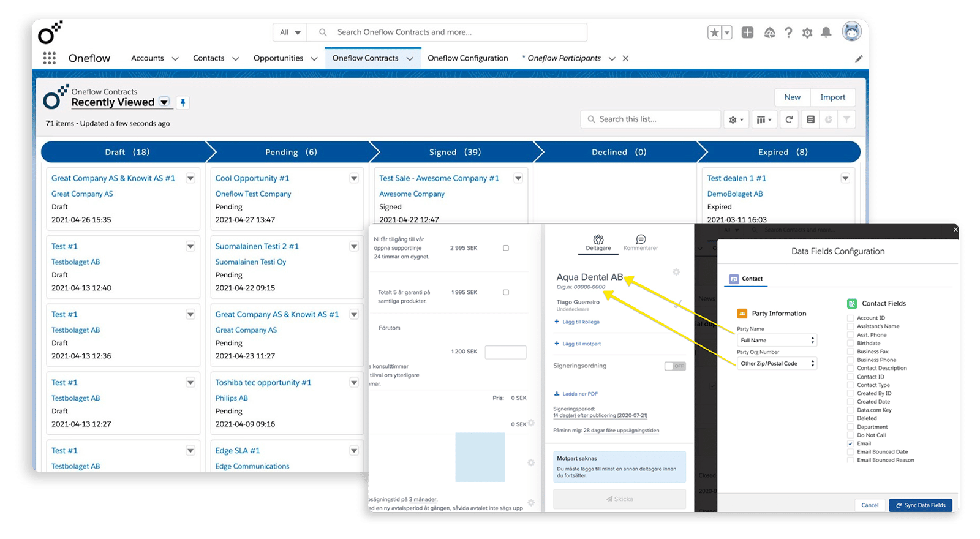Check the Account ID field checkbox
The width and height of the screenshot is (980, 539).
[x=851, y=318]
